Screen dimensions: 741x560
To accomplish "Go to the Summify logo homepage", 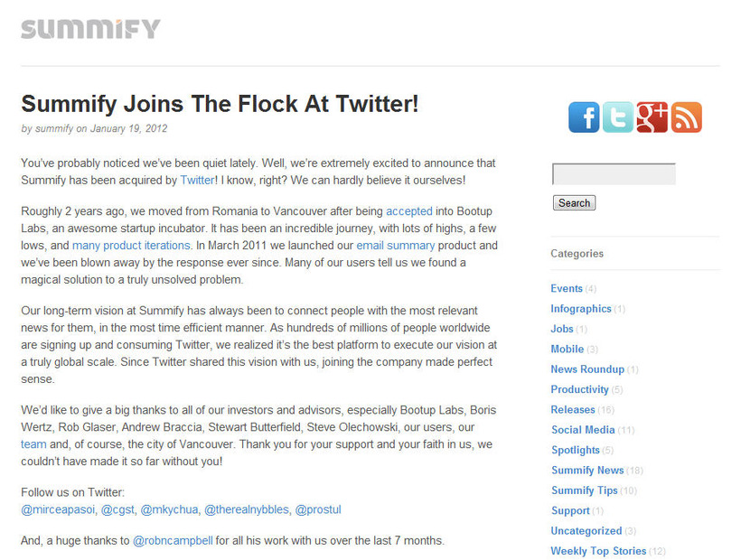I will coord(90,29).
